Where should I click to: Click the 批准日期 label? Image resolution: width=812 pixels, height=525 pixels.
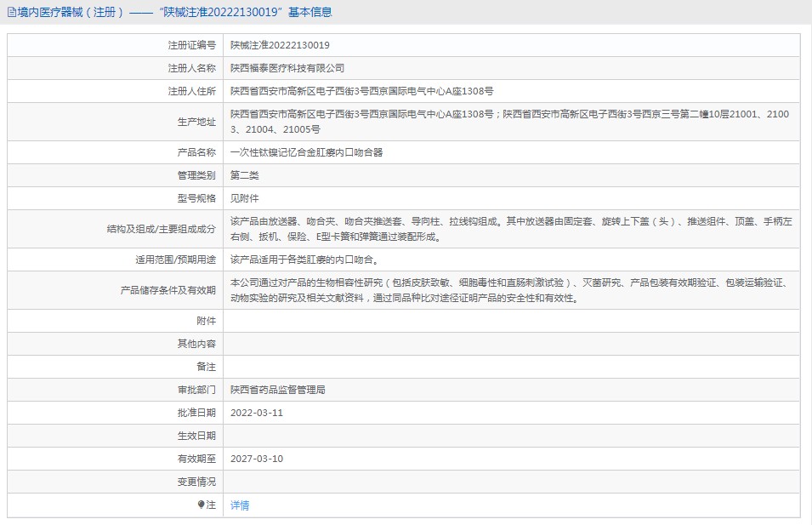(x=196, y=413)
